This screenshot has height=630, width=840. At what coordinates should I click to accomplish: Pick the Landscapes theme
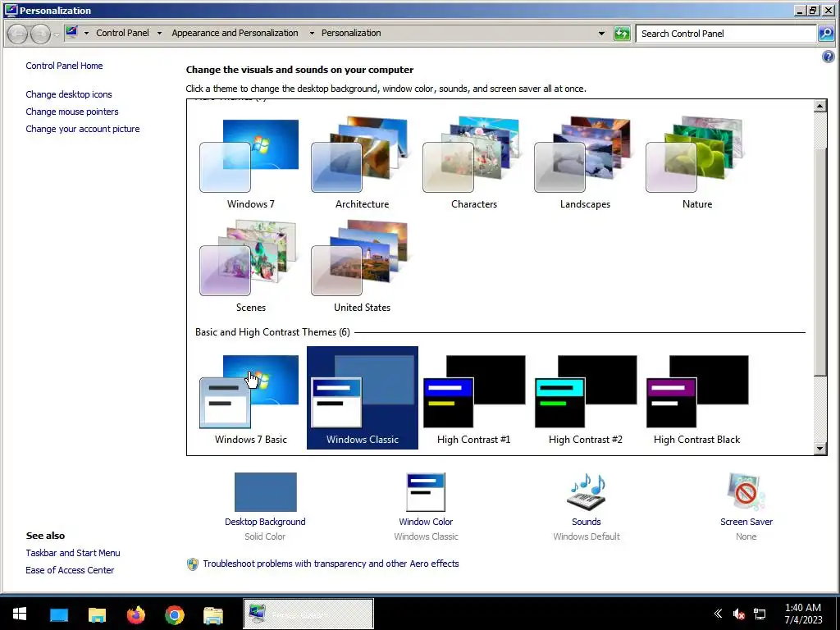585,163
